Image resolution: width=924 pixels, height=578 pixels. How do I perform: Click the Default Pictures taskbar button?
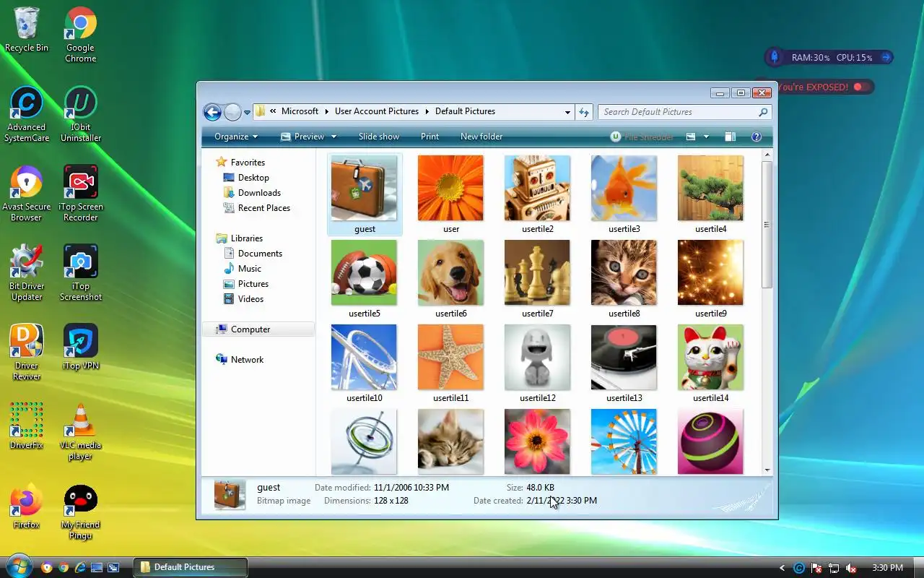(191, 567)
